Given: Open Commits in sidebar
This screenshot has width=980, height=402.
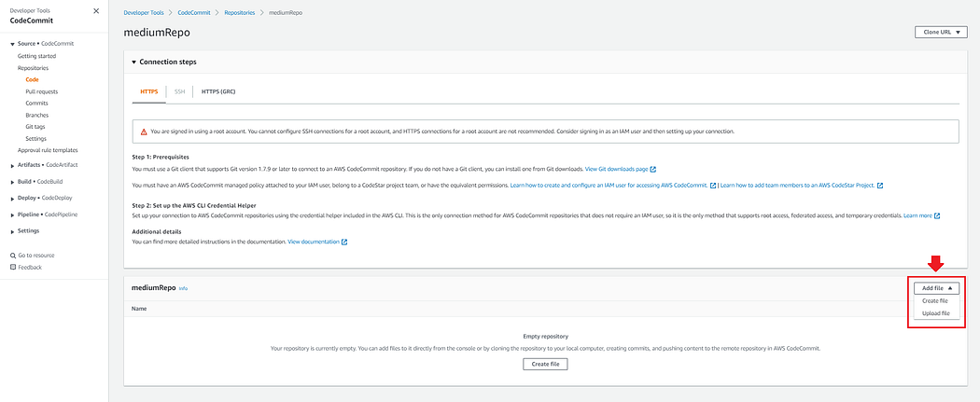Looking at the screenshot, I should (x=37, y=103).
